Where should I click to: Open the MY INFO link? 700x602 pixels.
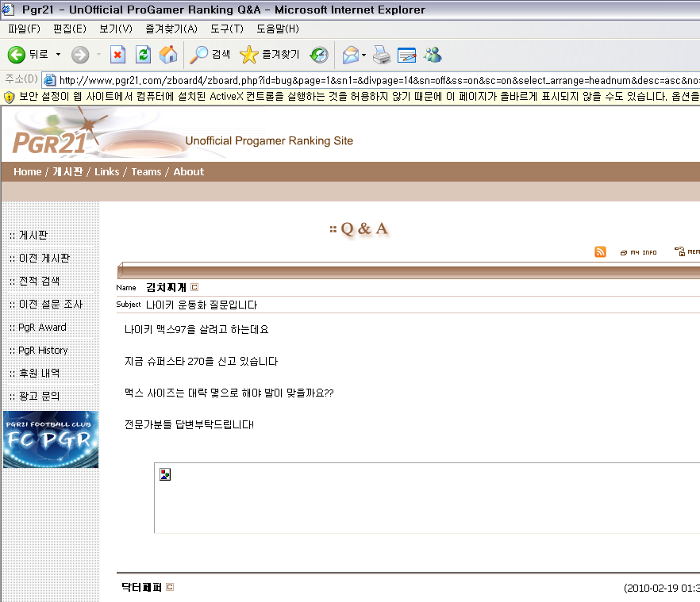click(x=638, y=252)
